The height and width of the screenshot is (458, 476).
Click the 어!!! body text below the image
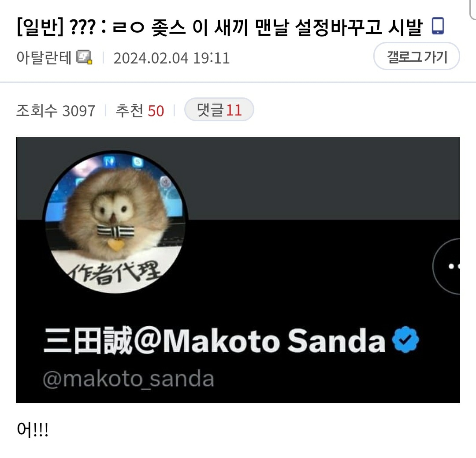[x=33, y=429]
